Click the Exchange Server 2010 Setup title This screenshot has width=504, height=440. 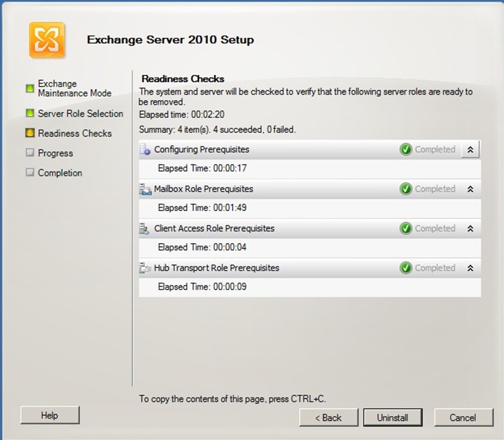pos(170,39)
